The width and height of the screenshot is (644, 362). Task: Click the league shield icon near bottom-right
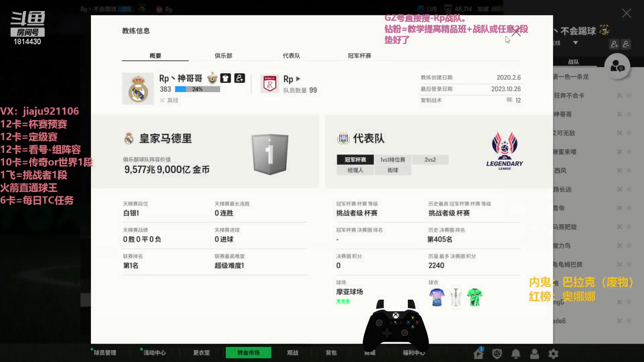point(497,353)
